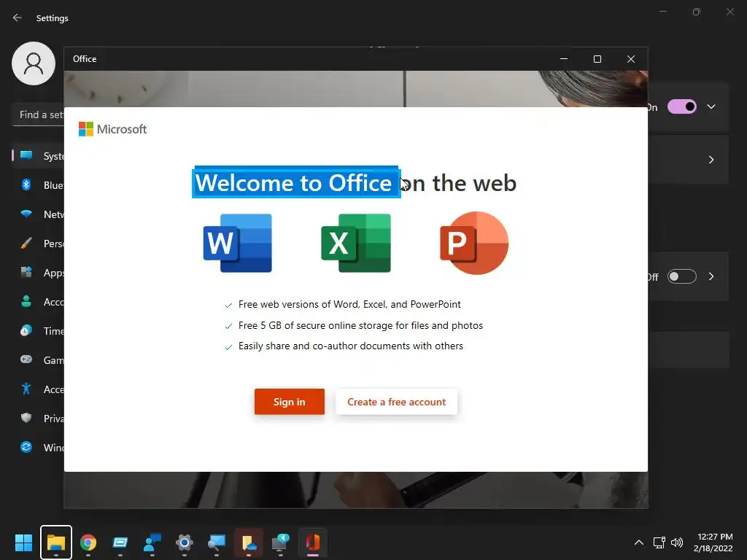Turn off the purple On toggle in Settings
The height and width of the screenshot is (560, 747).
pos(682,106)
